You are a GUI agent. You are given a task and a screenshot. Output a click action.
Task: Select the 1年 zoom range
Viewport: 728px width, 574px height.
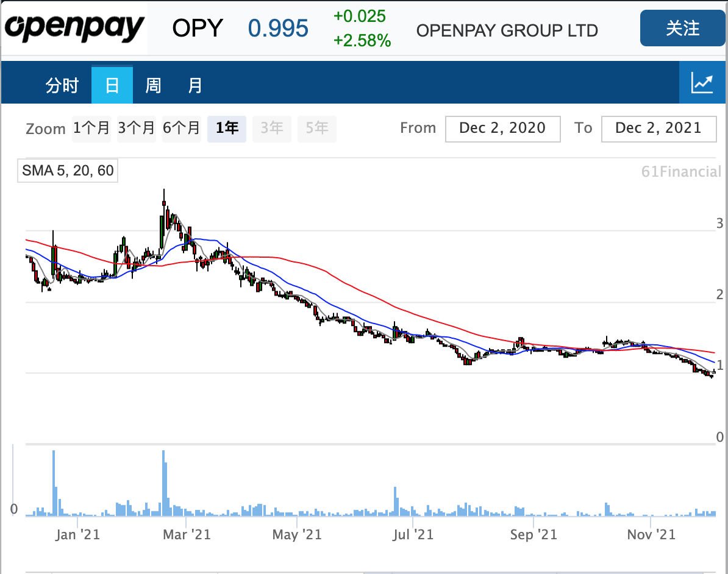227,128
